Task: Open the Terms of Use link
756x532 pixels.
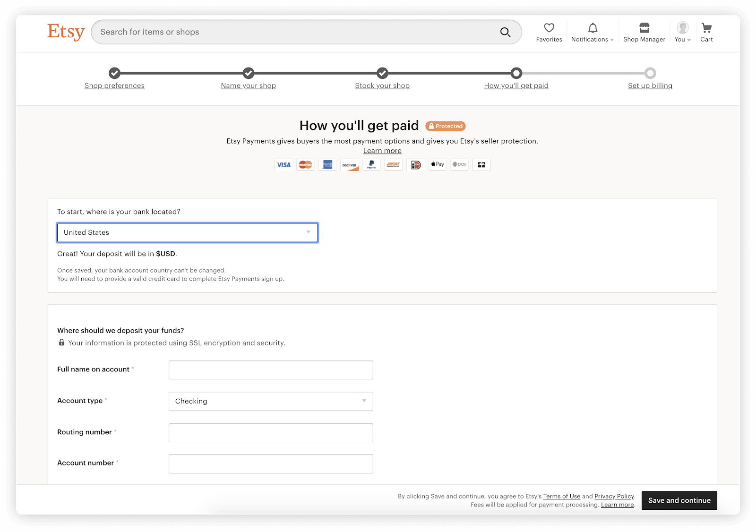Action: pyautogui.click(x=562, y=496)
